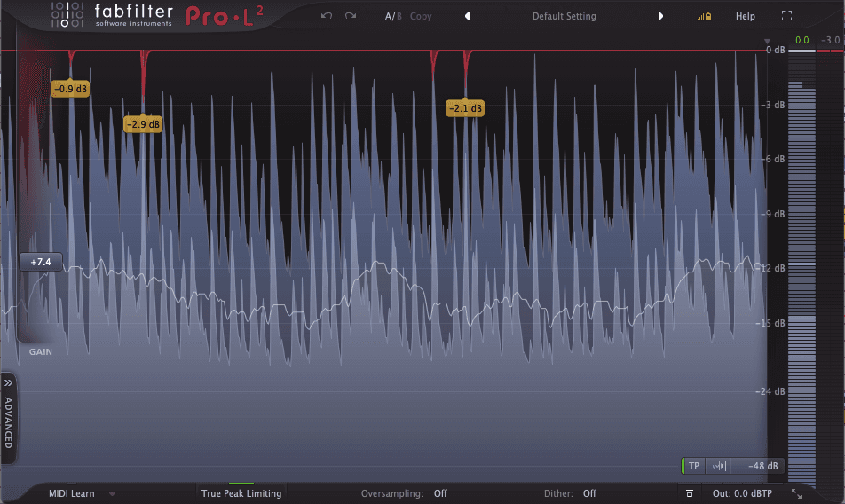Click the output level lock icon
The width and height of the screenshot is (845, 504).
tap(705, 17)
